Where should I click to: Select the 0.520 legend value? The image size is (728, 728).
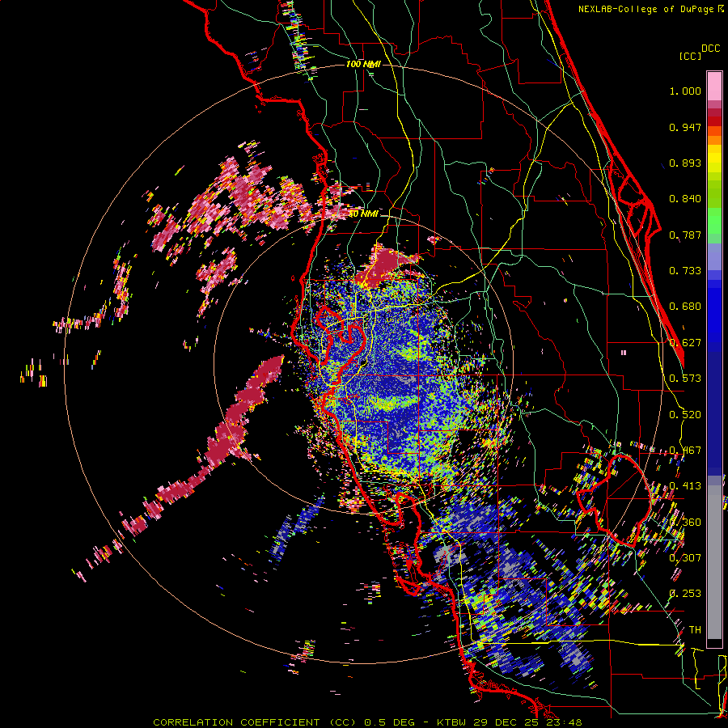(x=685, y=415)
